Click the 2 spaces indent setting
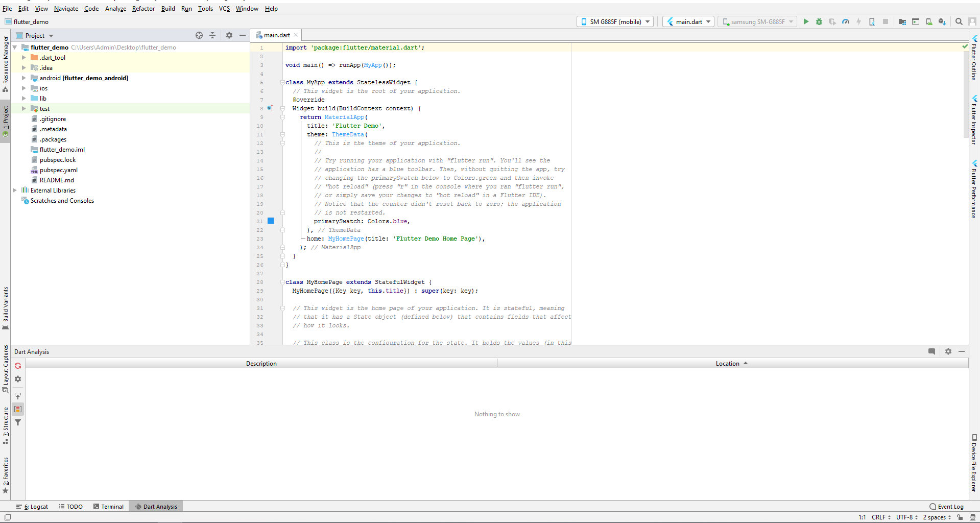Image resolution: width=980 pixels, height=523 pixels. 937,517
